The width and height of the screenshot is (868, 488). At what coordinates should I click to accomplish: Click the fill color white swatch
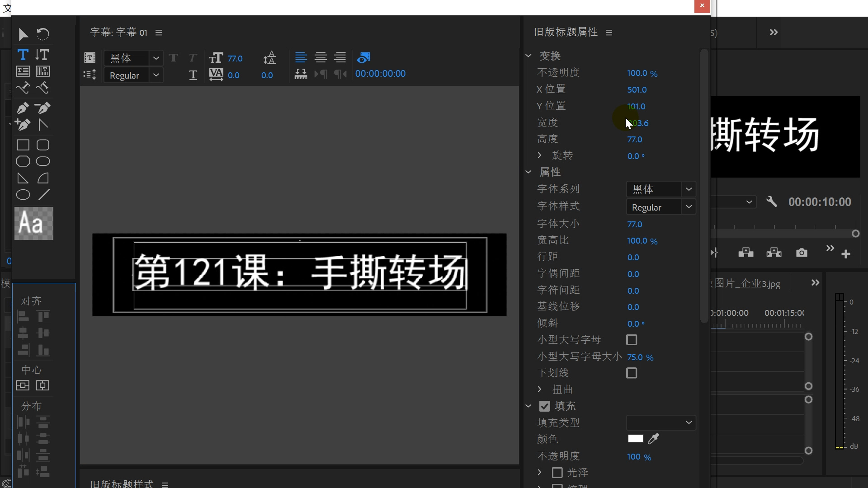coord(635,438)
